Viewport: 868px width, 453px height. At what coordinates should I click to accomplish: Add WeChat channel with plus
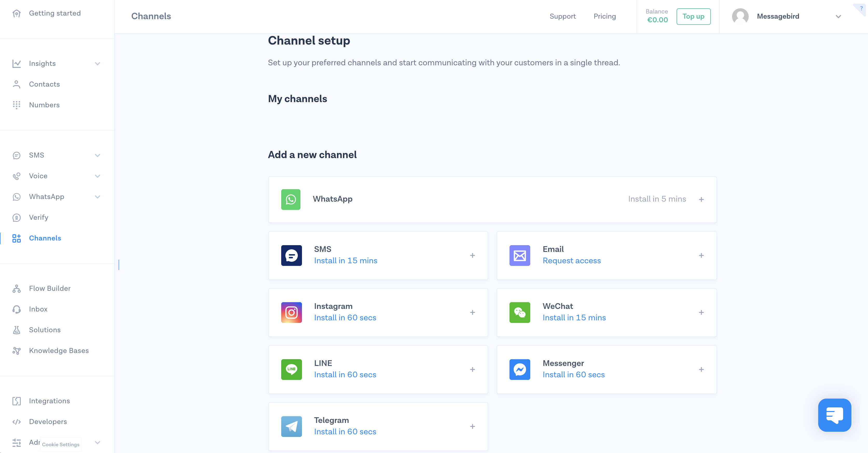tap(701, 313)
